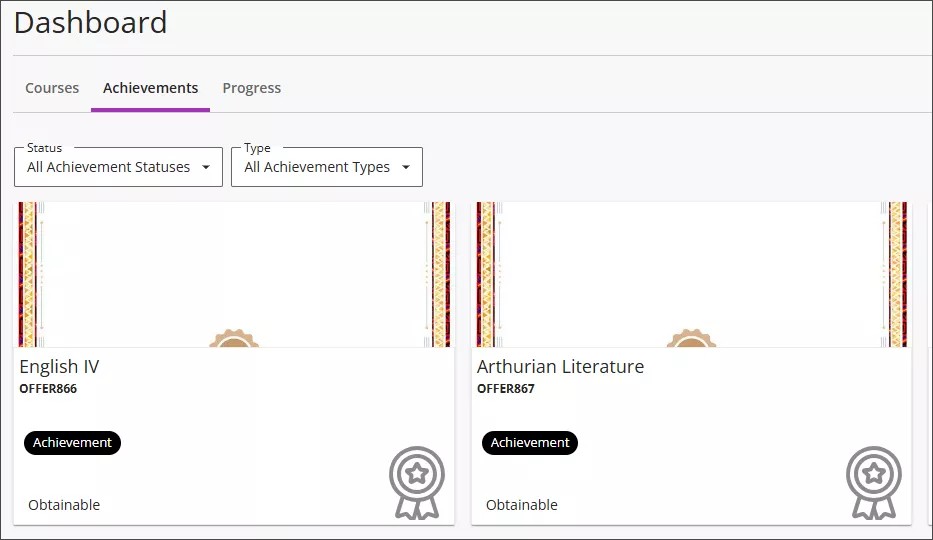The width and height of the screenshot is (933, 540).
Task: Click the Status dropdown arrow
Action: pyautogui.click(x=206, y=168)
